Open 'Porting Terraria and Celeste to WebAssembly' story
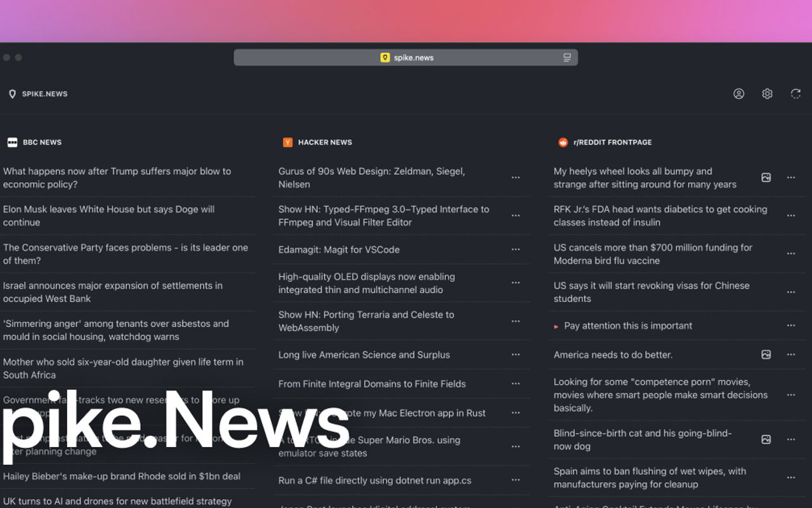Screen dimensions: 812x508 pyautogui.click(x=366, y=321)
